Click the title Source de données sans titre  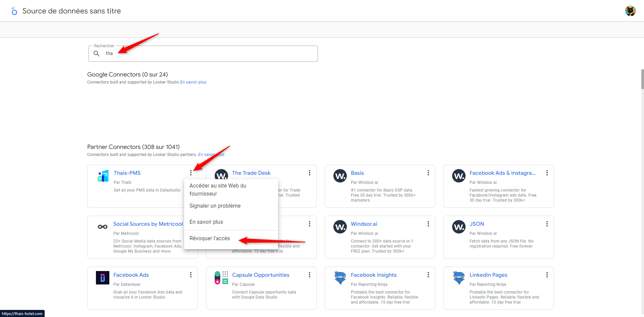71,11
